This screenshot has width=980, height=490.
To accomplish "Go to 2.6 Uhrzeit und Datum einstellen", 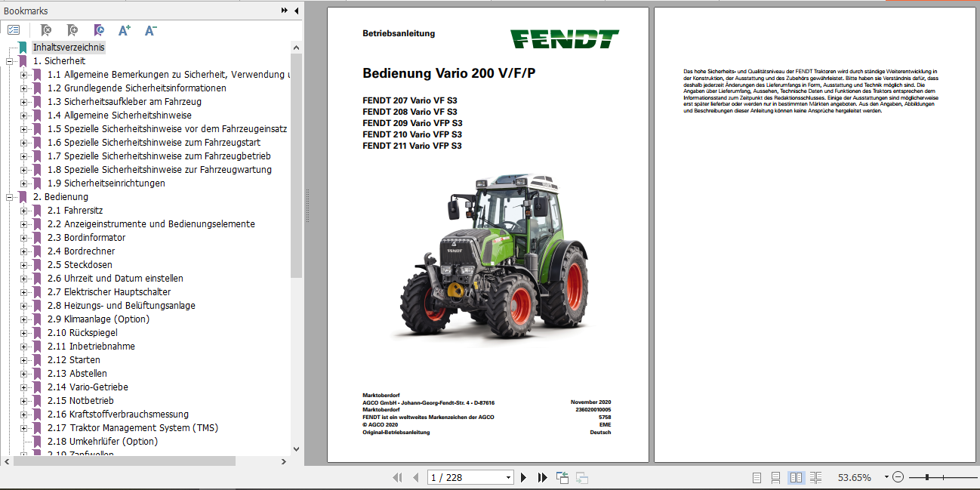I will coord(115,279).
